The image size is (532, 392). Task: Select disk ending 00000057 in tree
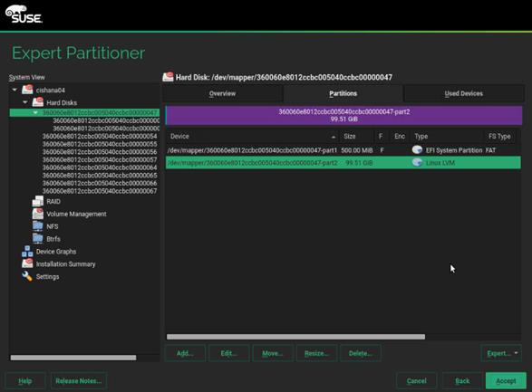pos(100,159)
